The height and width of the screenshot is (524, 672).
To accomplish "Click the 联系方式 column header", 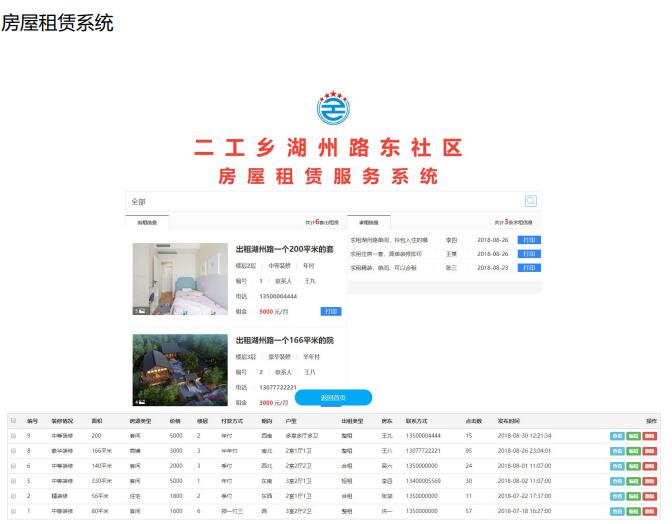I will (x=417, y=421).
